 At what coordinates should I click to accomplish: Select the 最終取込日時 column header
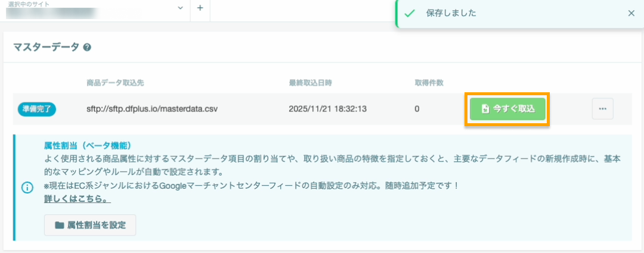(x=311, y=83)
